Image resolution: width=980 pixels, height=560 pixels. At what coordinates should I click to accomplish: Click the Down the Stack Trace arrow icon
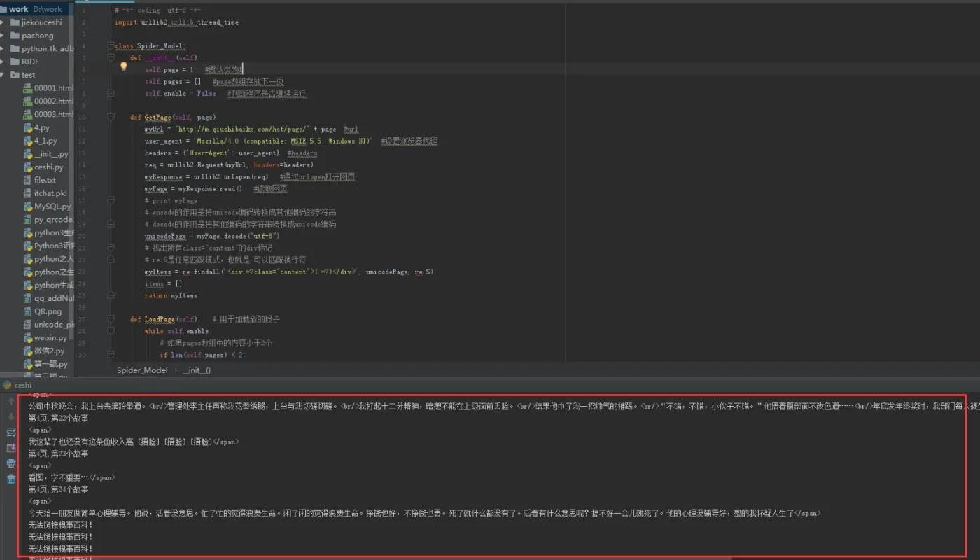(11, 417)
